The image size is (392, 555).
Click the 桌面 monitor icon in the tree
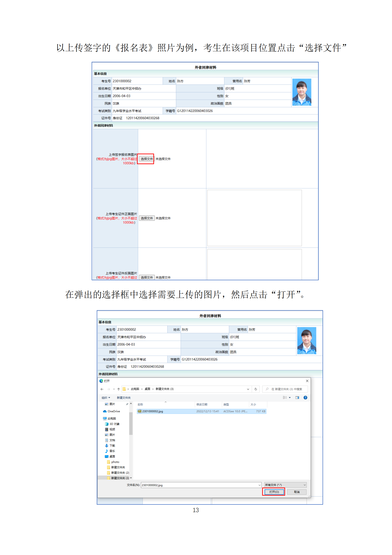click(x=106, y=456)
